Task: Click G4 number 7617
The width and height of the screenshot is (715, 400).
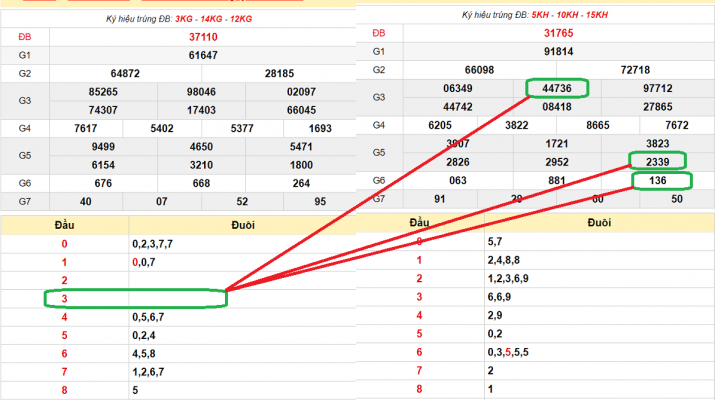Action: pos(86,128)
